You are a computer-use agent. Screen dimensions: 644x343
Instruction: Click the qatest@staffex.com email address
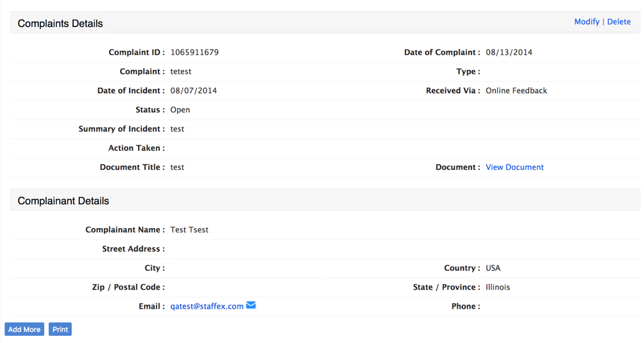coord(207,307)
